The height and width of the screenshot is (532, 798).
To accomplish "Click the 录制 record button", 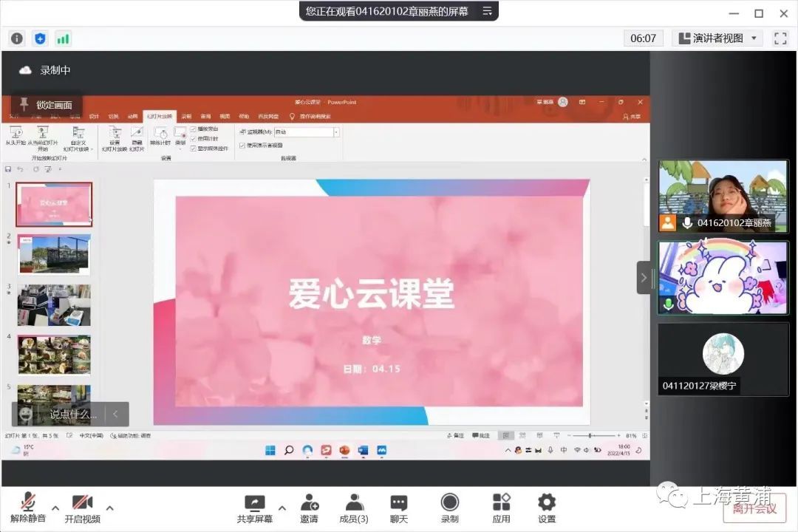I will [449, 508].
